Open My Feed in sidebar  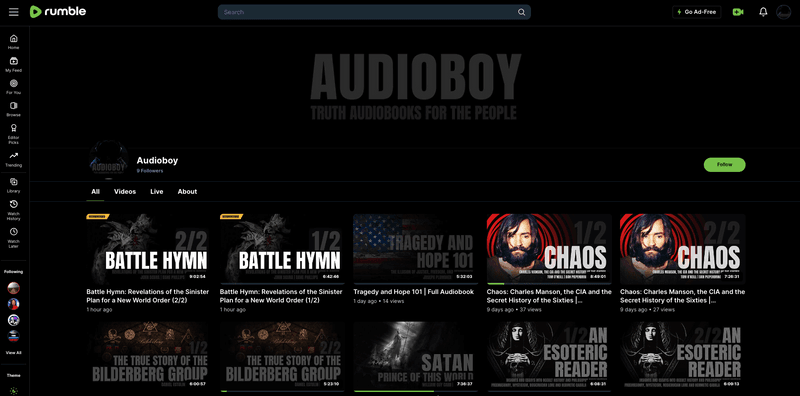point(14,65)
